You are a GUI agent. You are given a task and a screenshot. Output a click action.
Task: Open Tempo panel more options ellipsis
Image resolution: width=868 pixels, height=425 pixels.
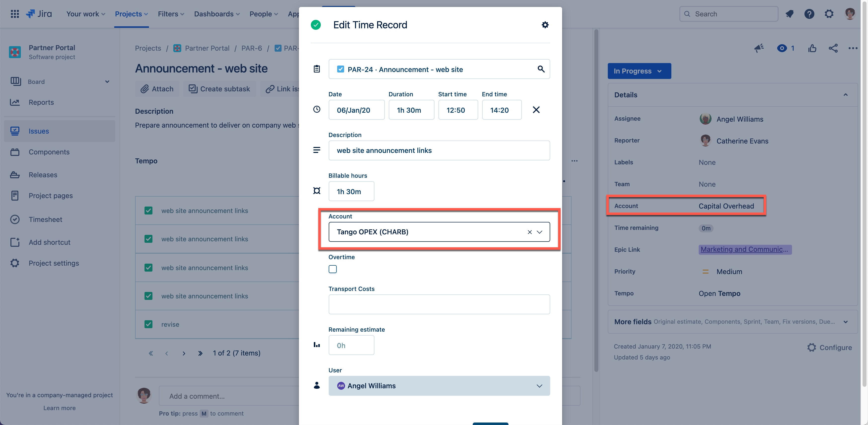pos(574,161)
